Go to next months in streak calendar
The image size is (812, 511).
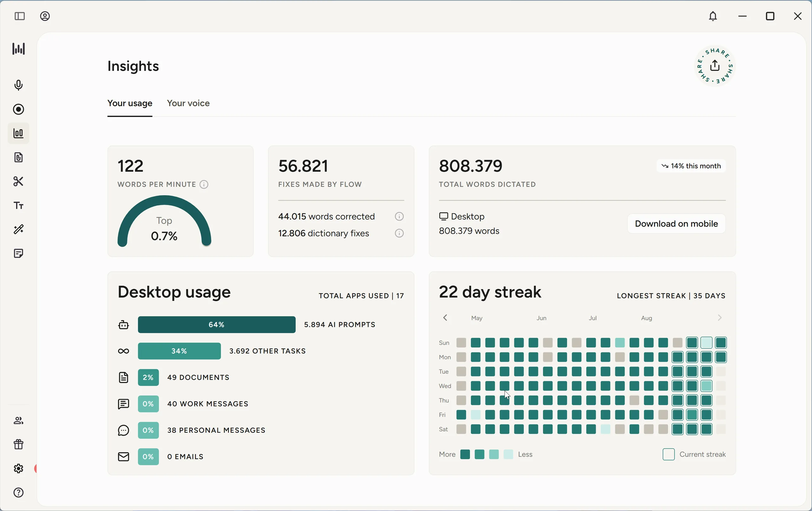pos(719,318)
